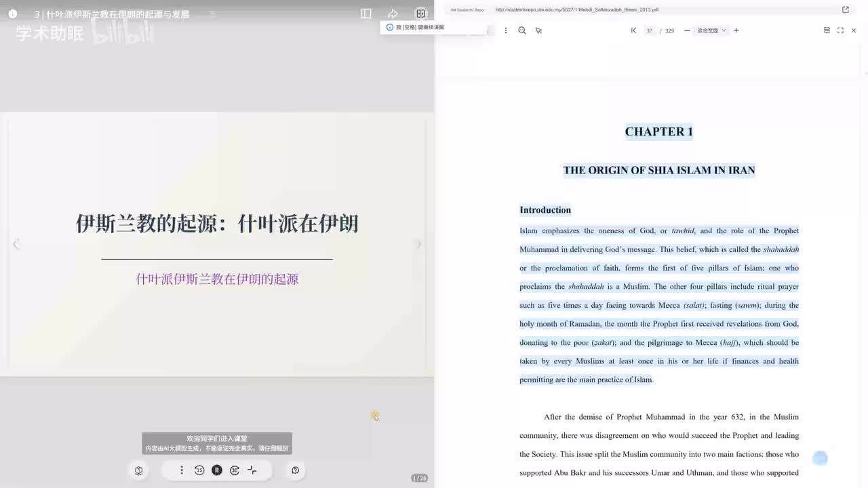The height and width of the screenshot is (488, 868).
Task: Click the PDF URL address text
Action: point(577,9)
